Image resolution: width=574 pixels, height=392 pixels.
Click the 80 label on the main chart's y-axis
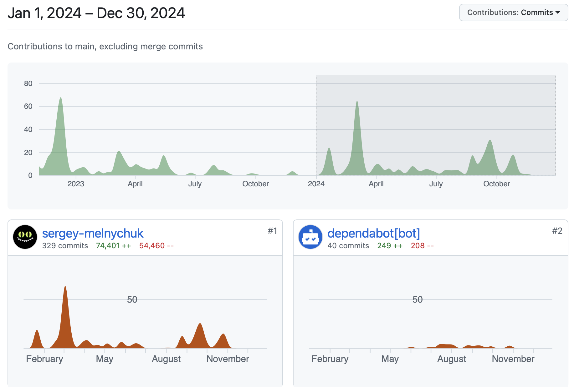[28, 83]
